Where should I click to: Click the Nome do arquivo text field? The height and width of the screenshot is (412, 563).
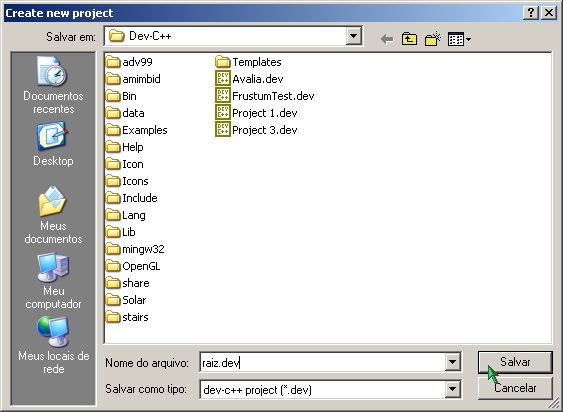pyautogui.click(x=322, y=362)
